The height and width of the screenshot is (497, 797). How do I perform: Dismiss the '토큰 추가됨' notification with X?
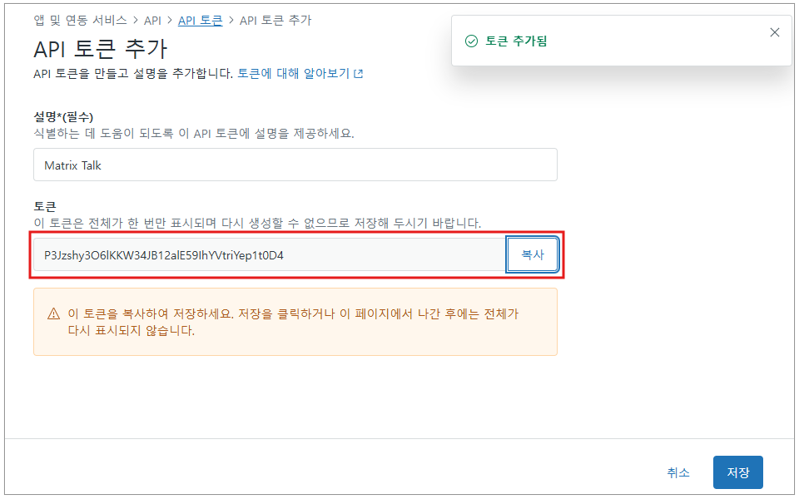[774, 32]
